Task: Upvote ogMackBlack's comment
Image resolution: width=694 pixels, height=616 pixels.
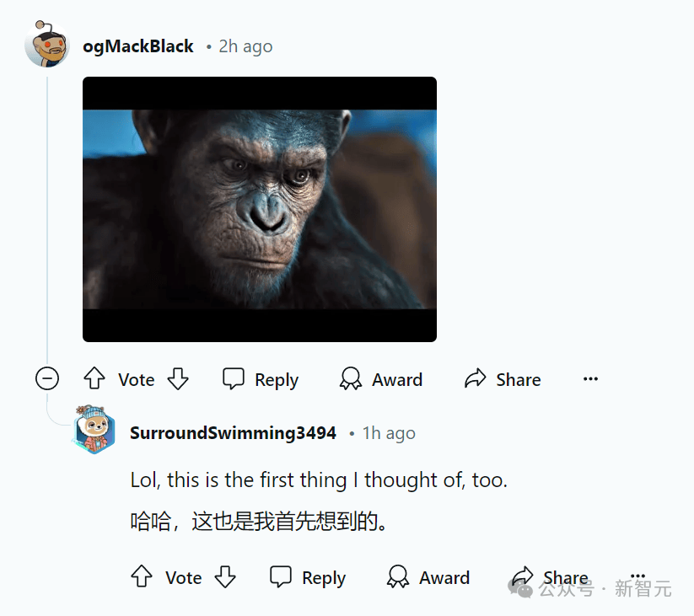Action: [x=94, y=378]
